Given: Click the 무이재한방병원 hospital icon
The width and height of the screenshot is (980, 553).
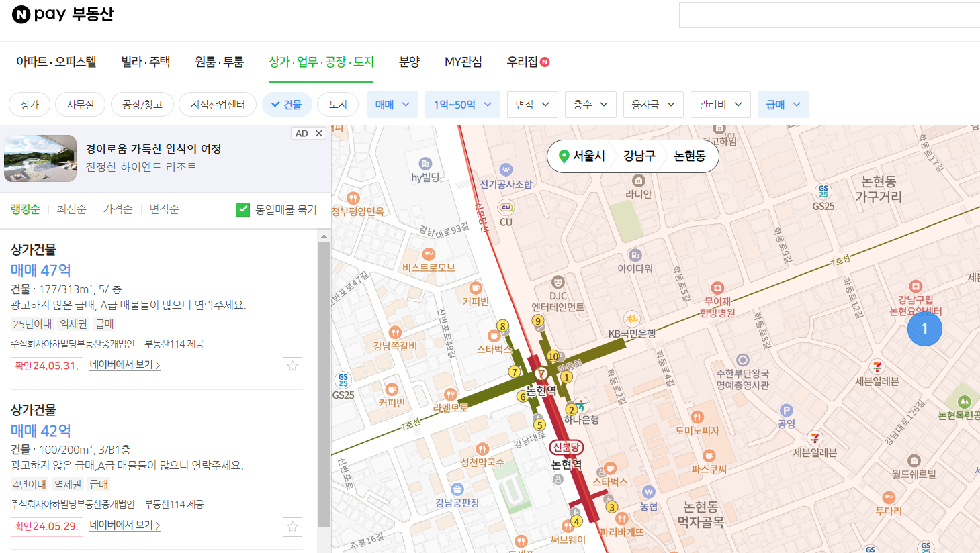Looking at the screenshot, I should [x=717, y=288].
